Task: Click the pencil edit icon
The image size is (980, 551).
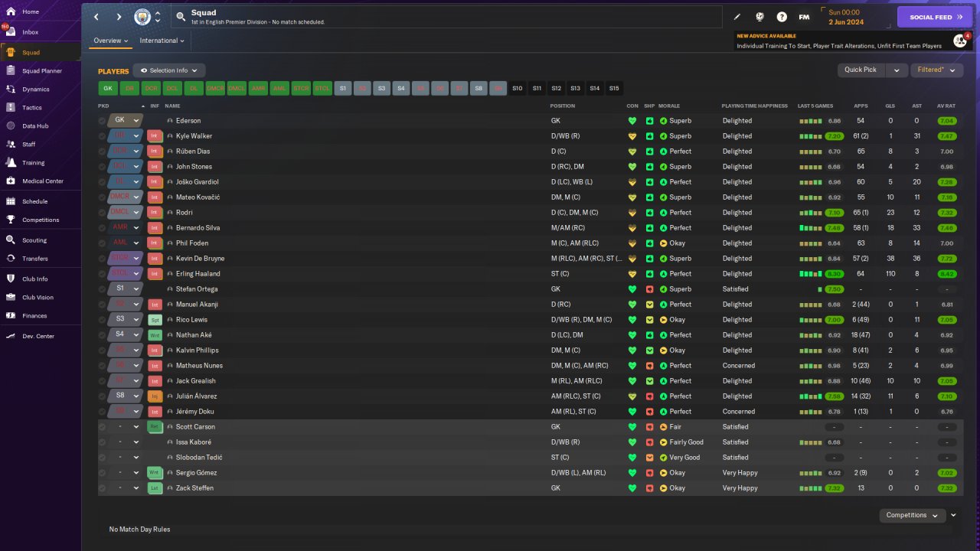Action: point(737,17)
